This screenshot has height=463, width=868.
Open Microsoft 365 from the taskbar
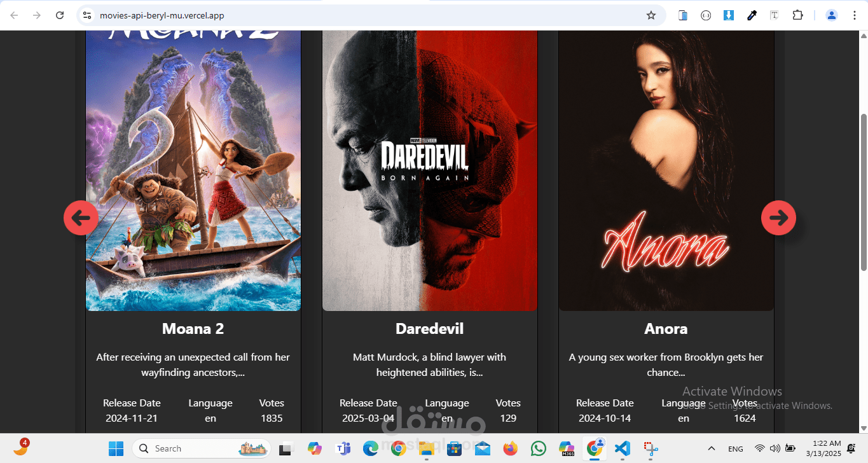pyautogui.click(x=567, y=448)
